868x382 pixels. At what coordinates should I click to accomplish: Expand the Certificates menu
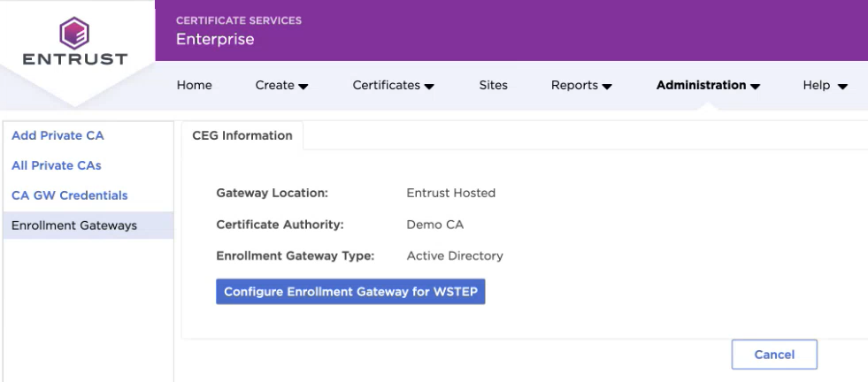tap(393, 86)
